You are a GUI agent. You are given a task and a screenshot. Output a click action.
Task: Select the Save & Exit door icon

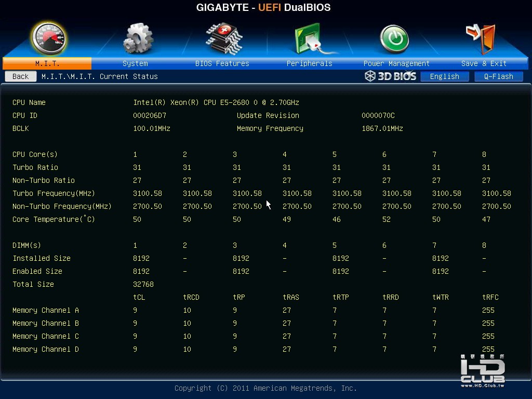pyautogui.click(x=481, y=38)
